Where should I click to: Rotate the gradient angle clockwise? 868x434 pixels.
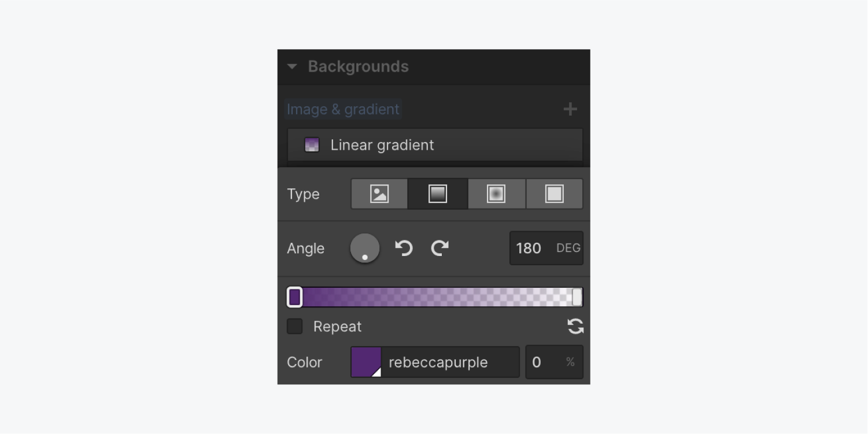(439, 248)
